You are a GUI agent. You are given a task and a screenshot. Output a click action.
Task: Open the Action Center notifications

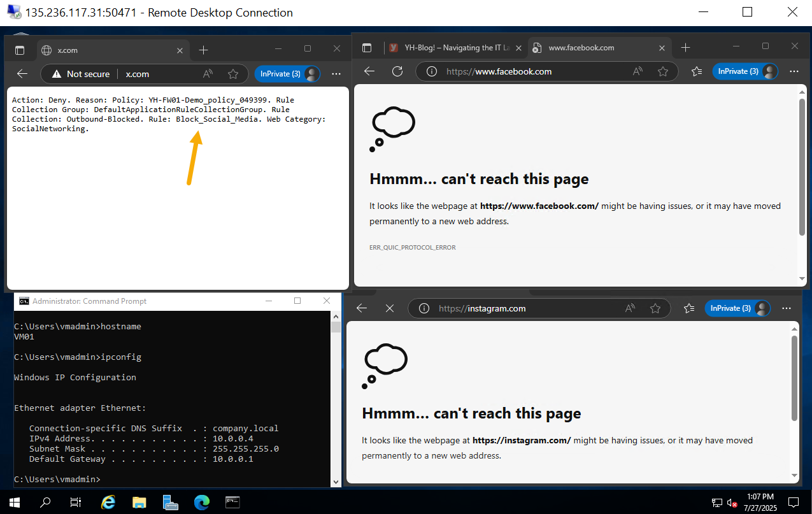794,503
